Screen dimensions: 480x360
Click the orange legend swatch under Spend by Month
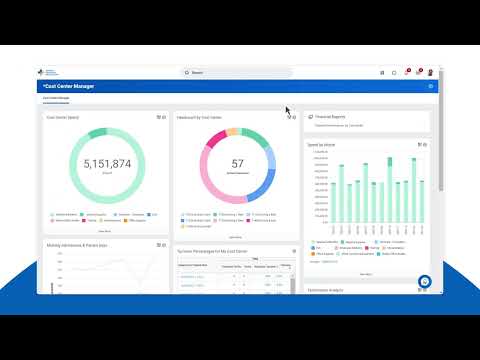[313, 254]
